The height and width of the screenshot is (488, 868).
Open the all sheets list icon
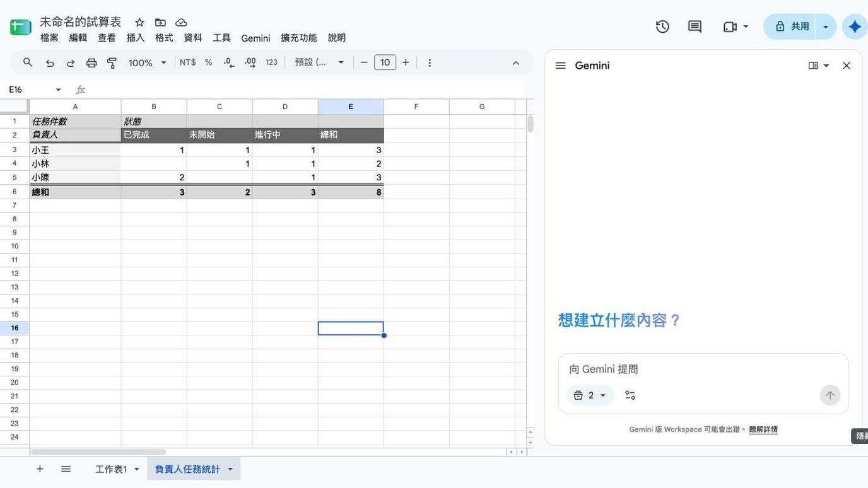click(66, 469)
